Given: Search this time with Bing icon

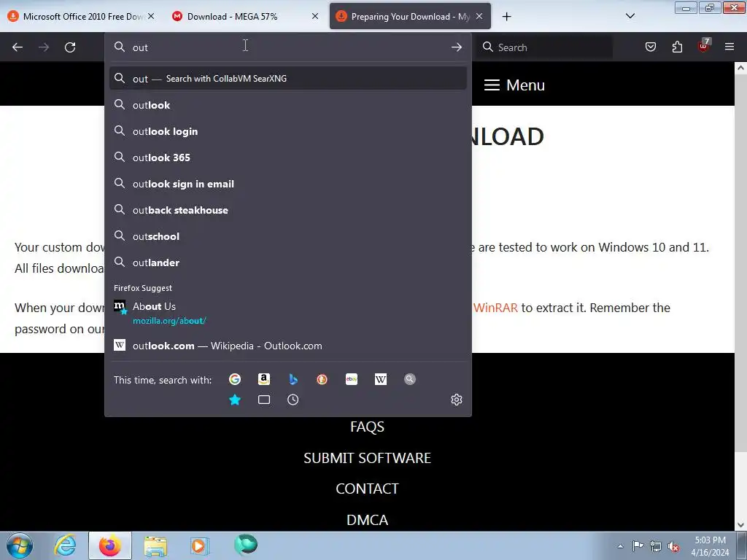Looking at the screenshot, I should 293,379.
